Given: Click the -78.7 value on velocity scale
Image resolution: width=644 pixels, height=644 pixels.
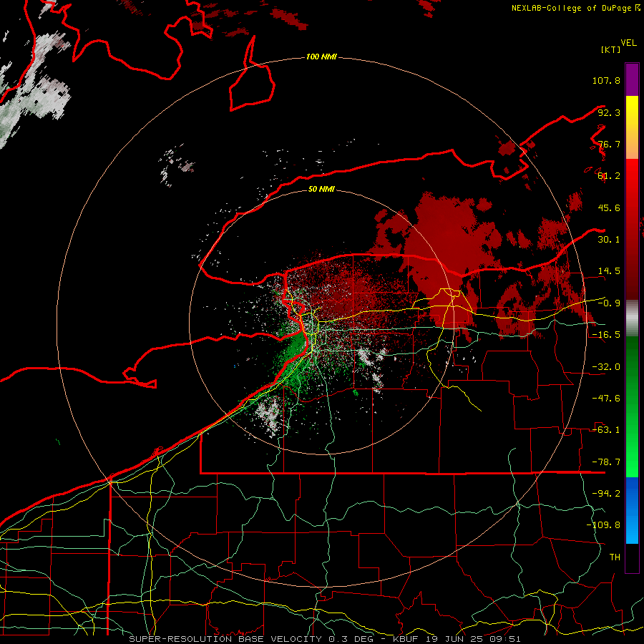Looking at the screenshot, I should (606, 462).
